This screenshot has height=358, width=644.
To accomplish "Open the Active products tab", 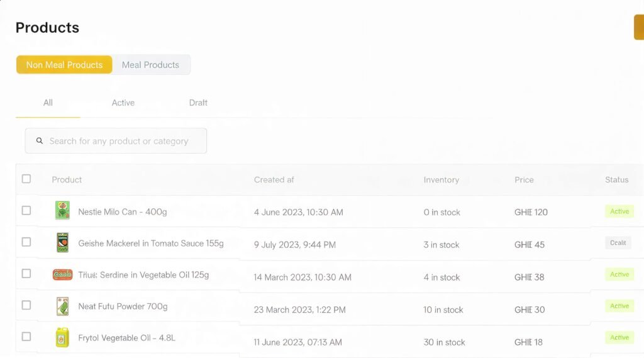I will (123, 103).
